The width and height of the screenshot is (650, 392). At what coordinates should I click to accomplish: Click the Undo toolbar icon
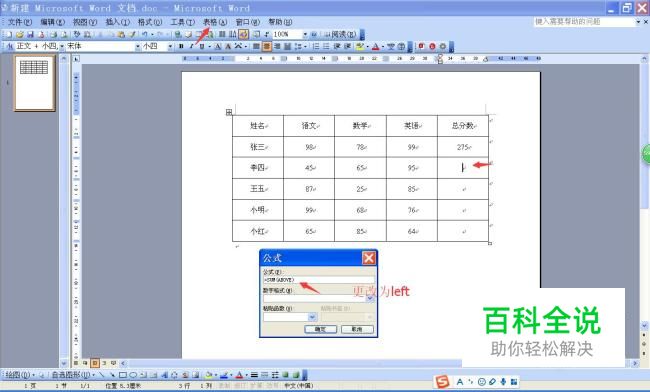(145, 34)
